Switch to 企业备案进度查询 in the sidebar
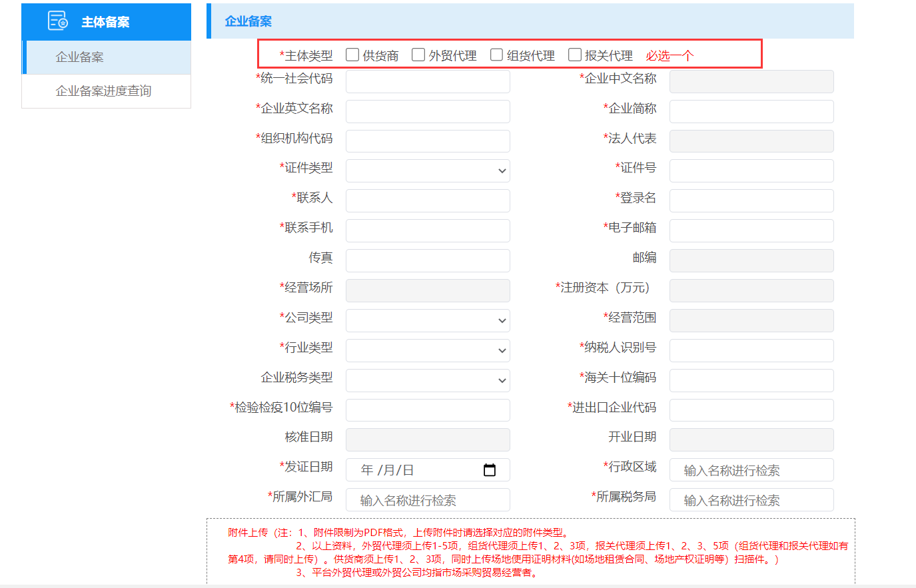 tap(107, 91)
